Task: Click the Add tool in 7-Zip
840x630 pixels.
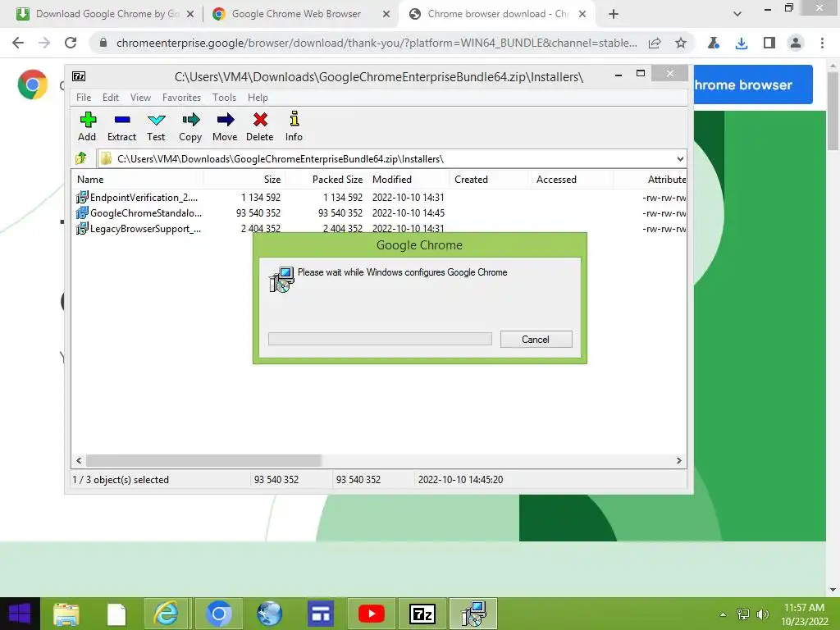Action: coord(87,127)
